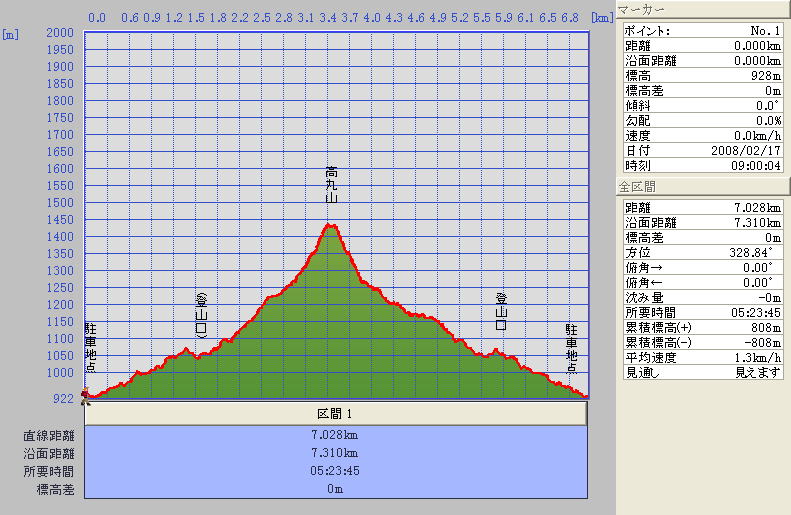Click the 922 minimum elevation label
791x515 pixels.
[63, 398]
